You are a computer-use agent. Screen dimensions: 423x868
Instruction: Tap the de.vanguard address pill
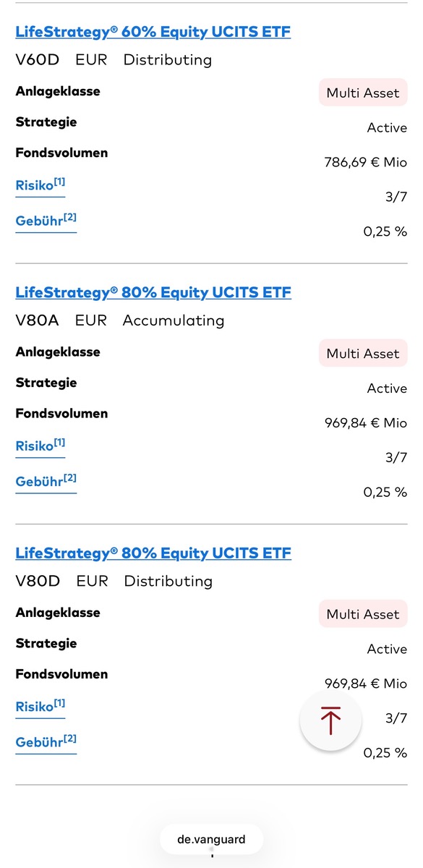click(211, 840)
